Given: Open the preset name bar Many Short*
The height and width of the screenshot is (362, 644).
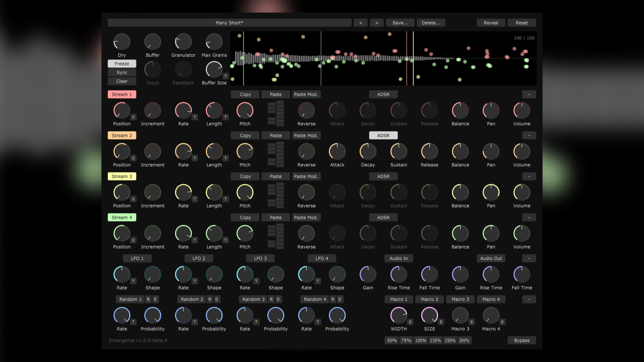Looking at the screenshot, I should point(229,23).
